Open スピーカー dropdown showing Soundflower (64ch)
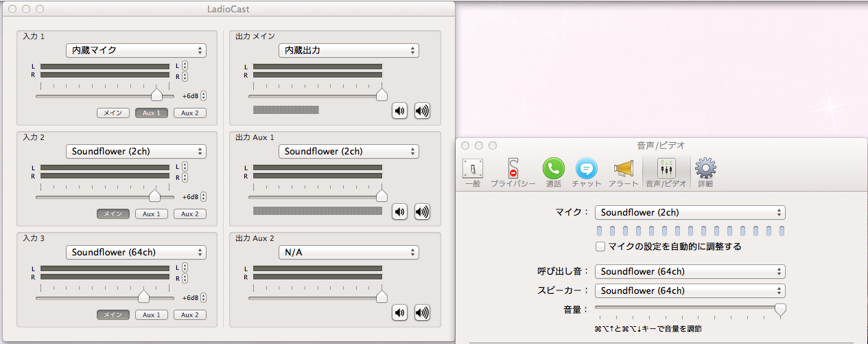 coord(690,290)
